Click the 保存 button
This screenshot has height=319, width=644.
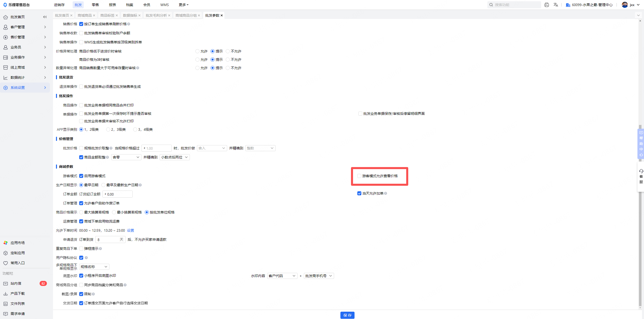coord(347,315)
